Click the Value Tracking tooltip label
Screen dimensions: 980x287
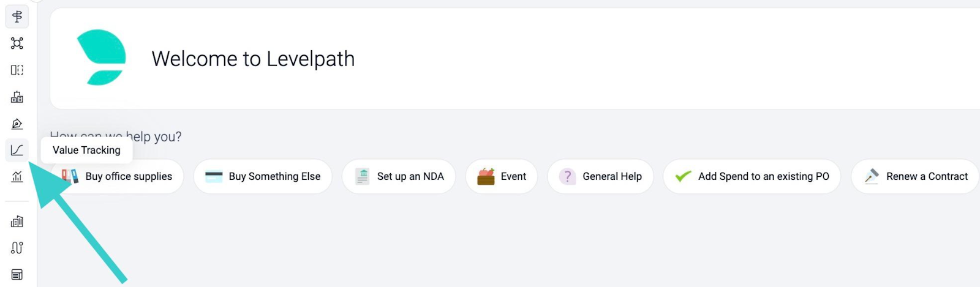86,150
